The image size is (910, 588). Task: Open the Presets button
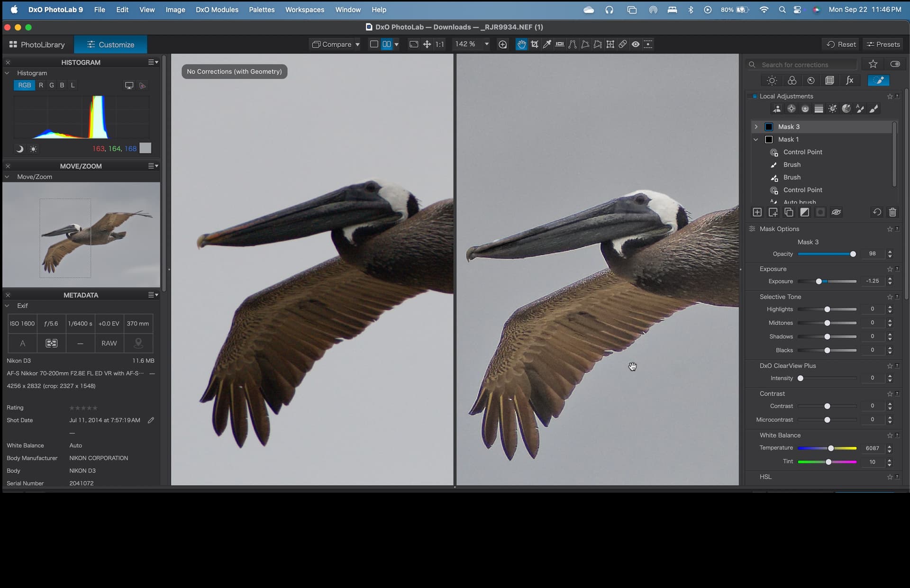883,44
